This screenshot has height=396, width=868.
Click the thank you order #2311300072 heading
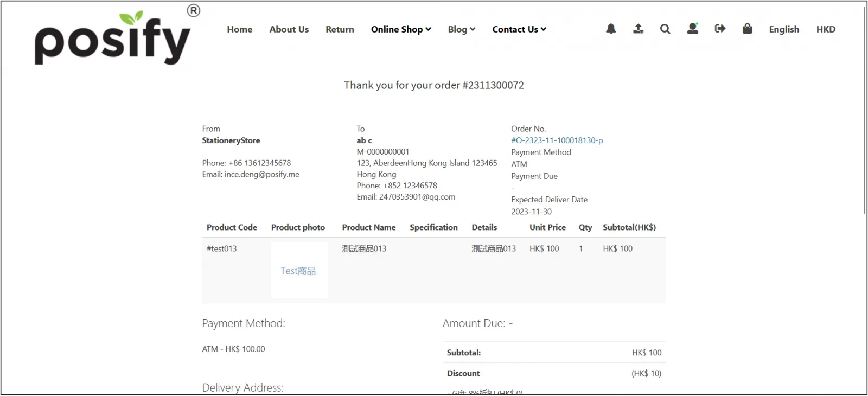pos(434,85)
